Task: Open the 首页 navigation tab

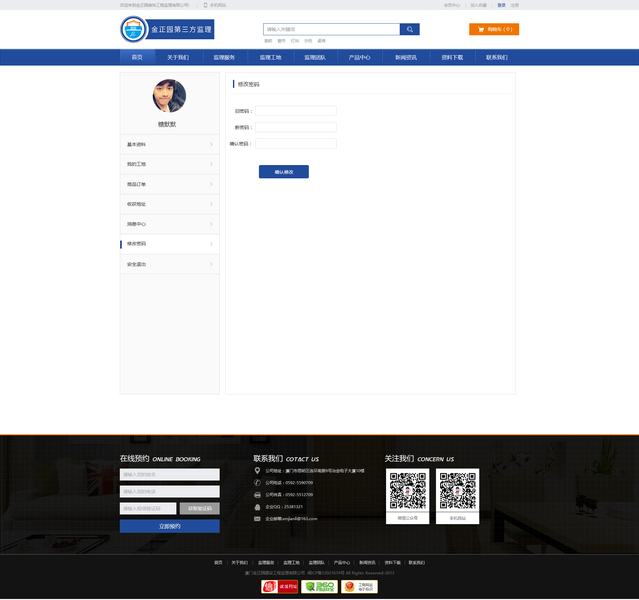Action: click(x=137, y=57)
